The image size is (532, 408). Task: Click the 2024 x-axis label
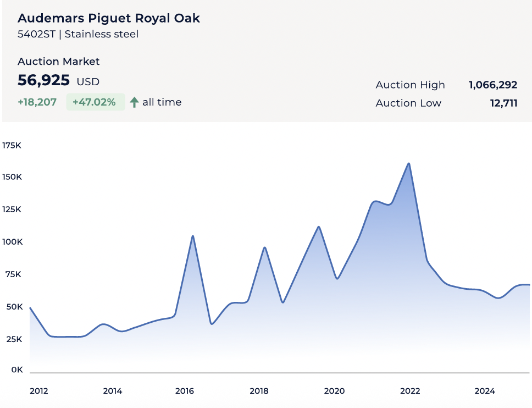(x=484, y=391)
